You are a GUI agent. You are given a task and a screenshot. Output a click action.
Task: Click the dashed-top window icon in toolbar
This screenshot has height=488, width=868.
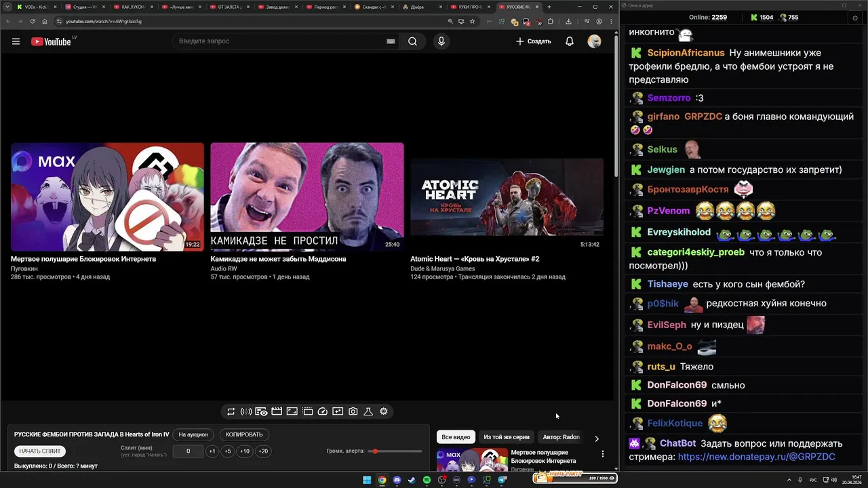(307, 411)
